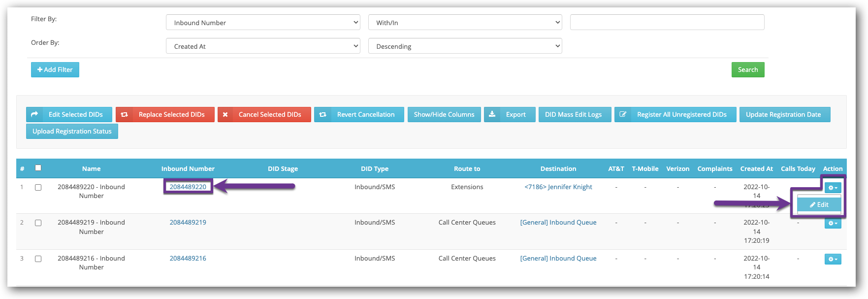This screenshot has width=868, height=299.
Task: Open the 2084489216 inbound number link
Action: (x=188, y=258)
